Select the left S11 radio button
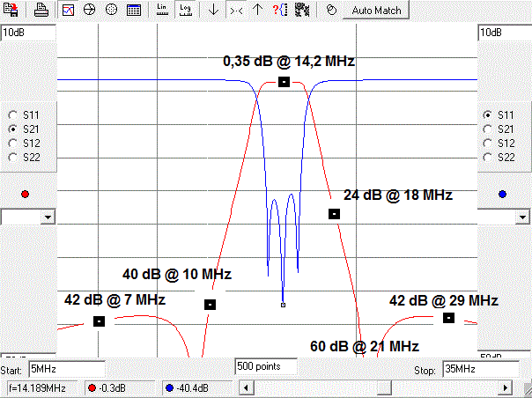The height and width of the screenshot is (398, 532). 13,114
